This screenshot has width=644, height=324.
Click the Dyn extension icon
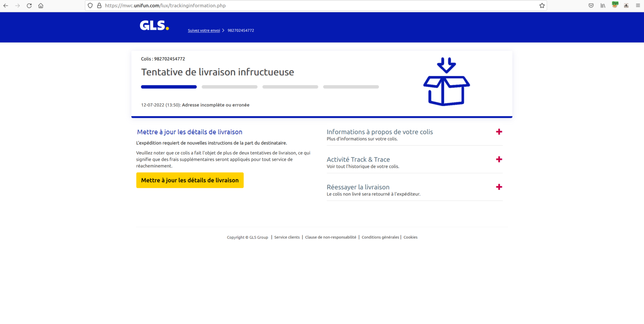615,5
